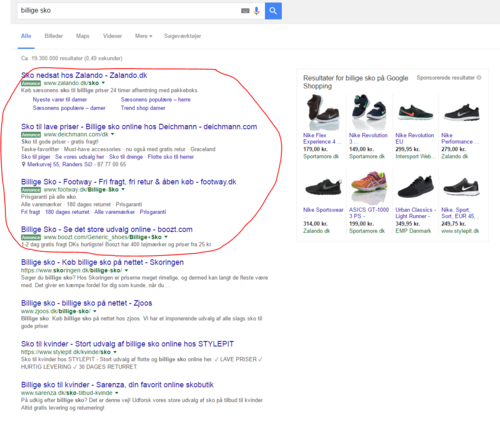
Task: Open Søgeværktøjer search tools
Action: pos(183,36)
